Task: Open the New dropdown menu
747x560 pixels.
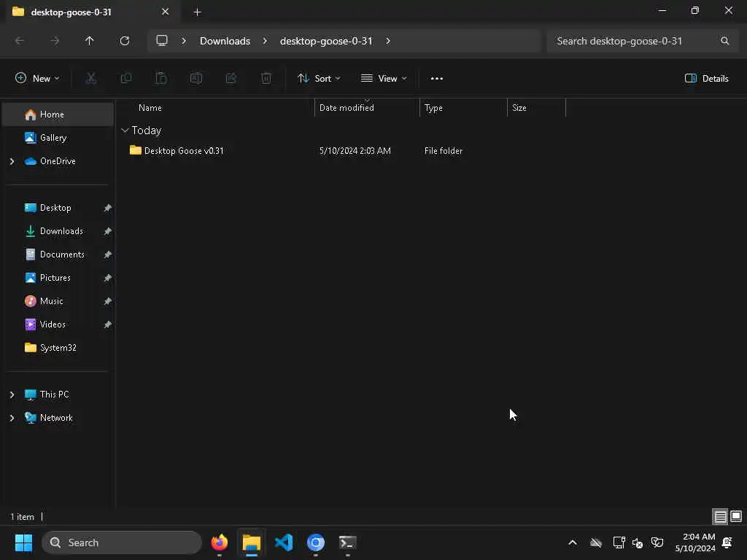Action: click(x=37, y=79)
